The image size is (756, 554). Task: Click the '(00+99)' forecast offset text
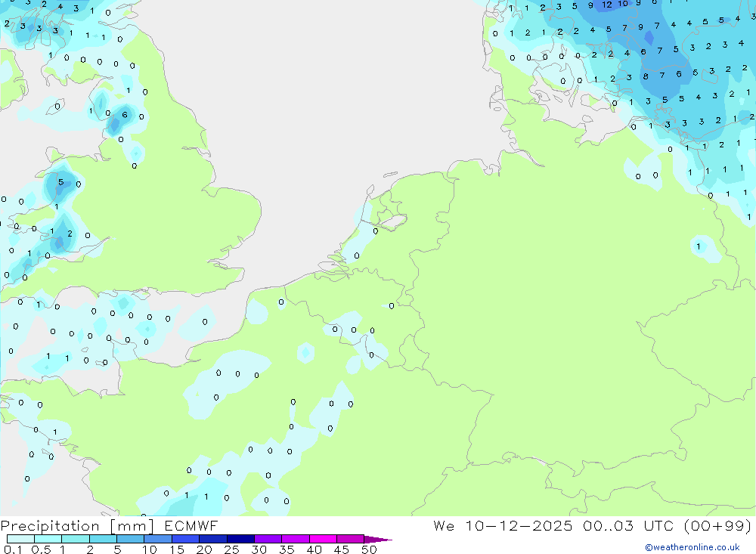click(718, 525)
